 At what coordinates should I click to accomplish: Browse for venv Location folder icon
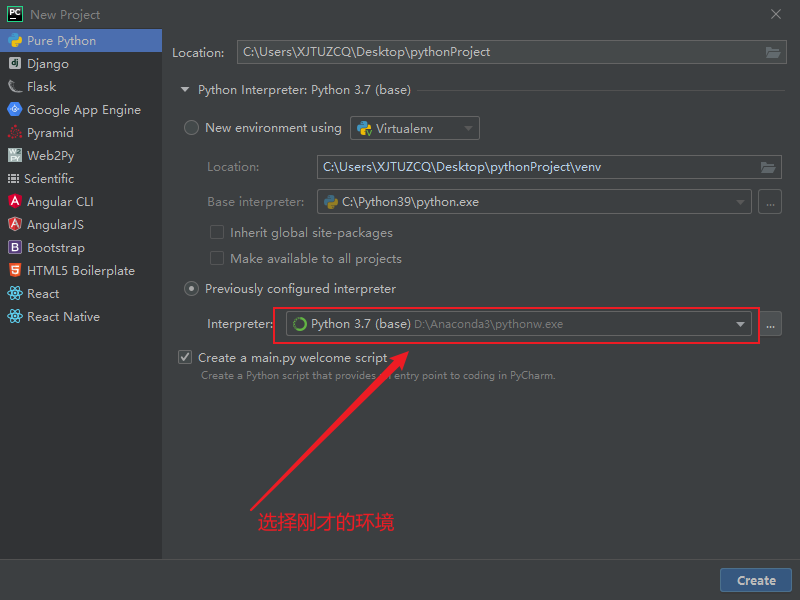click(767, 167)
